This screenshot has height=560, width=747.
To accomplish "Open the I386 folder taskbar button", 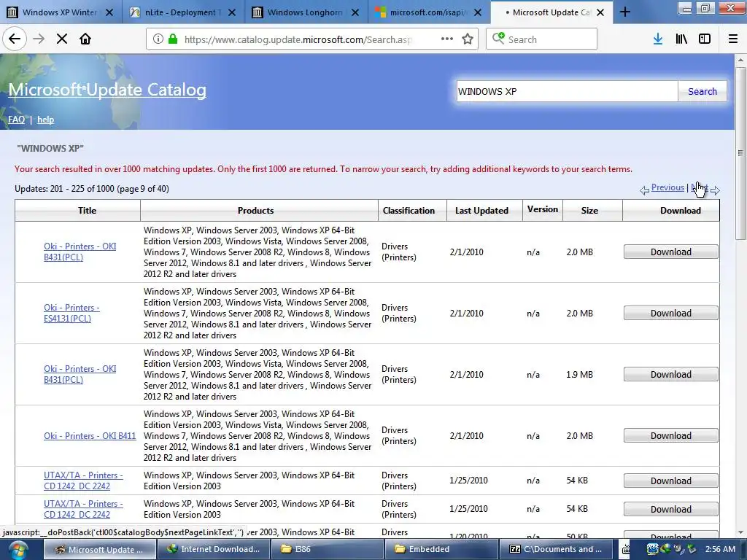I will tap(327, 550).
